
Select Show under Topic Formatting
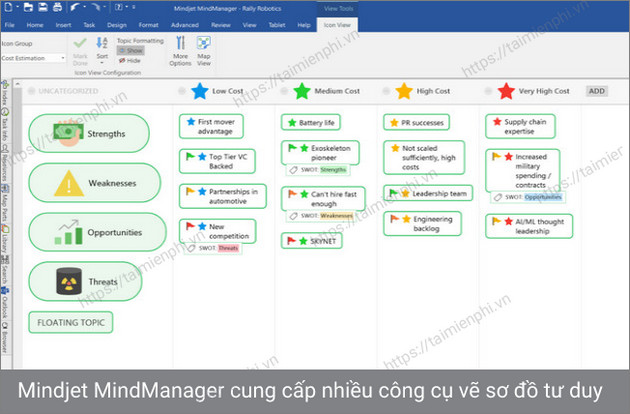pyautogui.click(x=131, y=51)
